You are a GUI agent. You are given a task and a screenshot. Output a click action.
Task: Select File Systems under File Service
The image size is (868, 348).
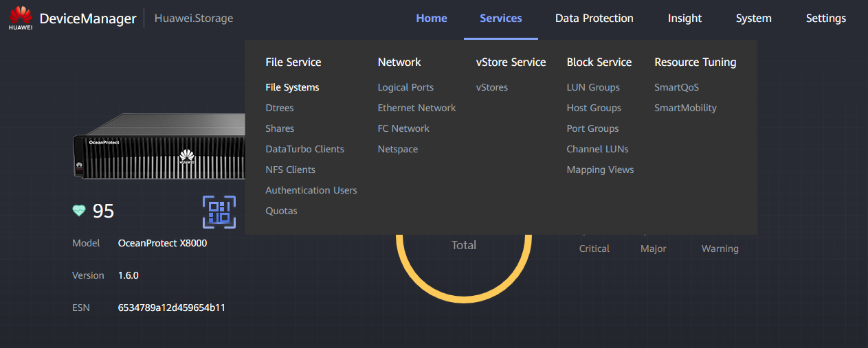292,87
